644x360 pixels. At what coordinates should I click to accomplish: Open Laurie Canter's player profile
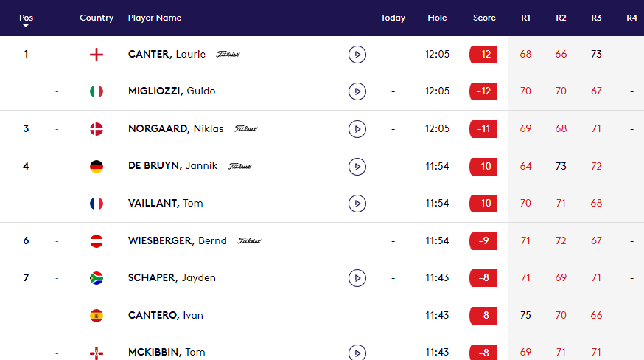[167, 54]
